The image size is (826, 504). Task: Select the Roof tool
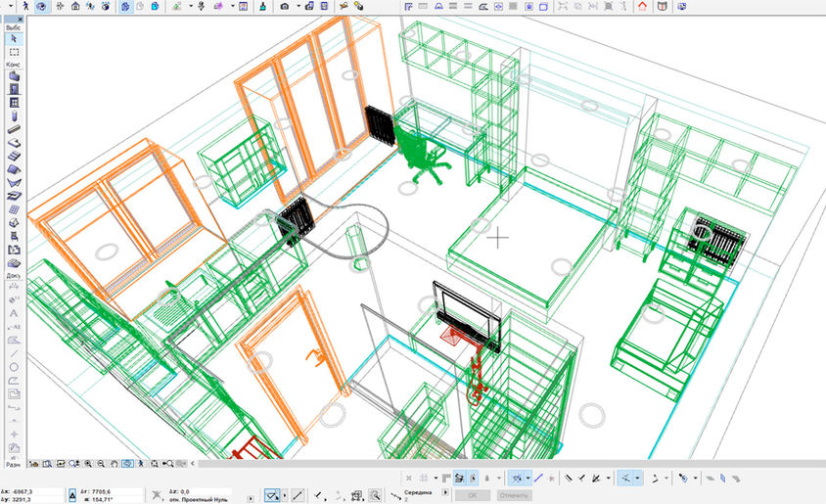14,169
